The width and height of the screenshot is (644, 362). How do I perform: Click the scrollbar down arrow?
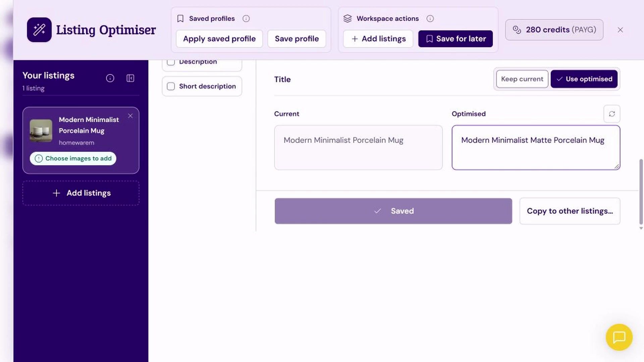point(641,228)
